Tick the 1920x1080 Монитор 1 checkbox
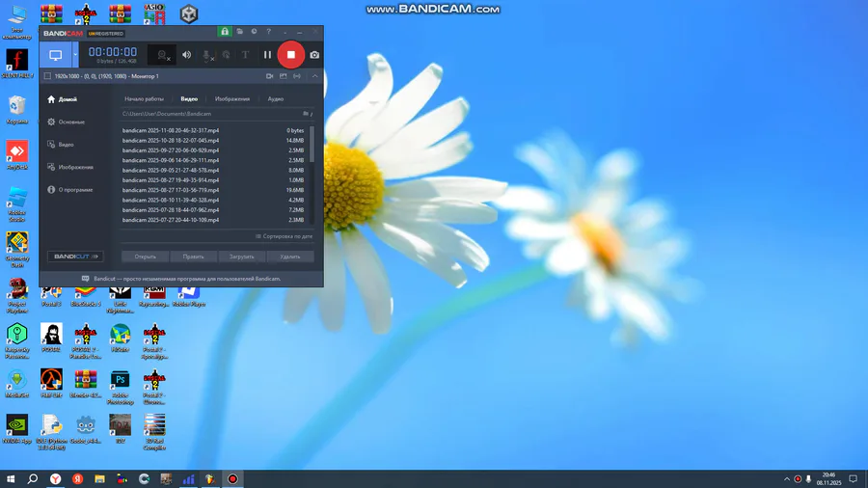The height and width of the screenshot is (488, 868). tap(47, 76)
